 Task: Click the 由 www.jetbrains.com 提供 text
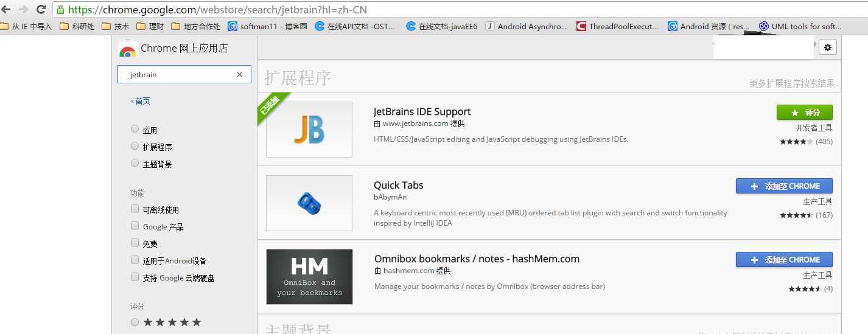pyautogui.click(x=419, y=124)
